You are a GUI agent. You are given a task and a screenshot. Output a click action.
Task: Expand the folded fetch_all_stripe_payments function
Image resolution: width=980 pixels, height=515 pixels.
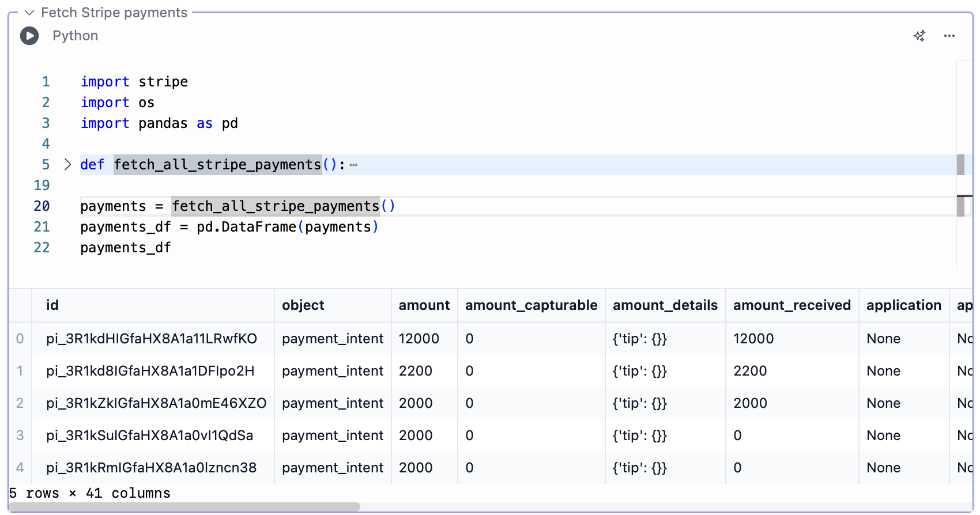click(67, 165)
